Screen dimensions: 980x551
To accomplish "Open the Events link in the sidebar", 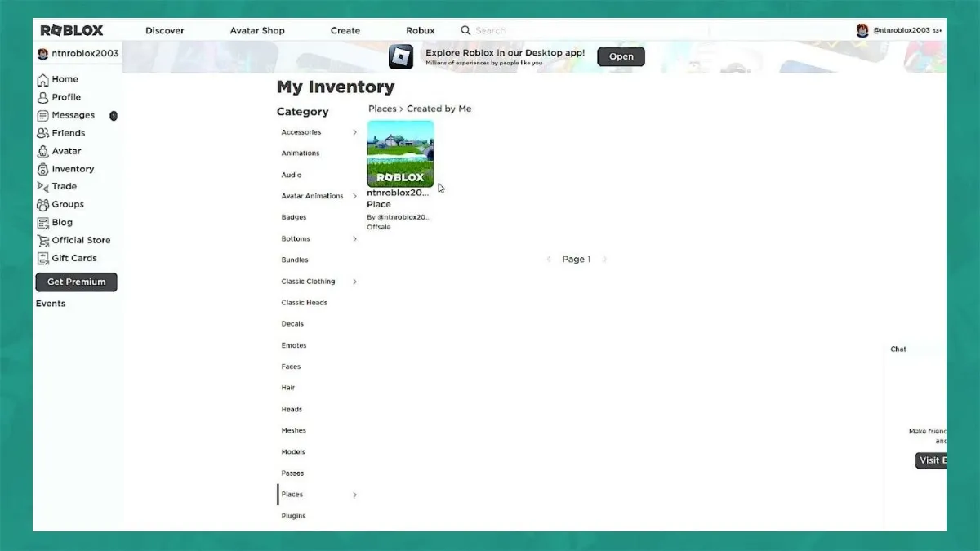I will click(x=51, y=304).
